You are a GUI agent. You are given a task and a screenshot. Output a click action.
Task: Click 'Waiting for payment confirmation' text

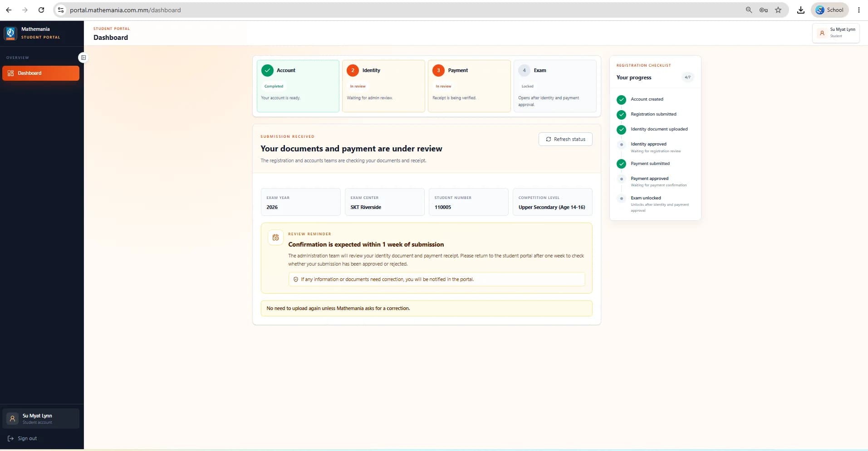pos(658,185)
